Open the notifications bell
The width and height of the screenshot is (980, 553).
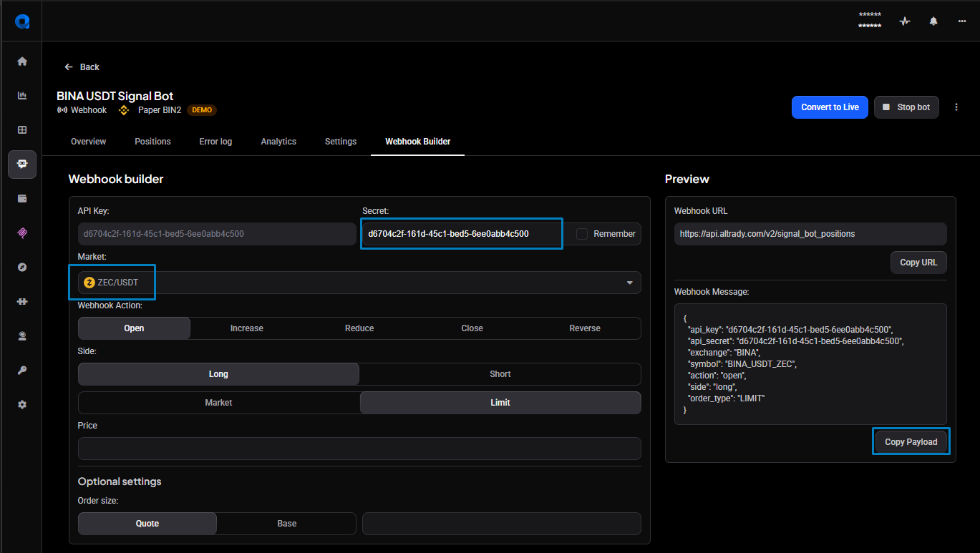click(933, 21)
